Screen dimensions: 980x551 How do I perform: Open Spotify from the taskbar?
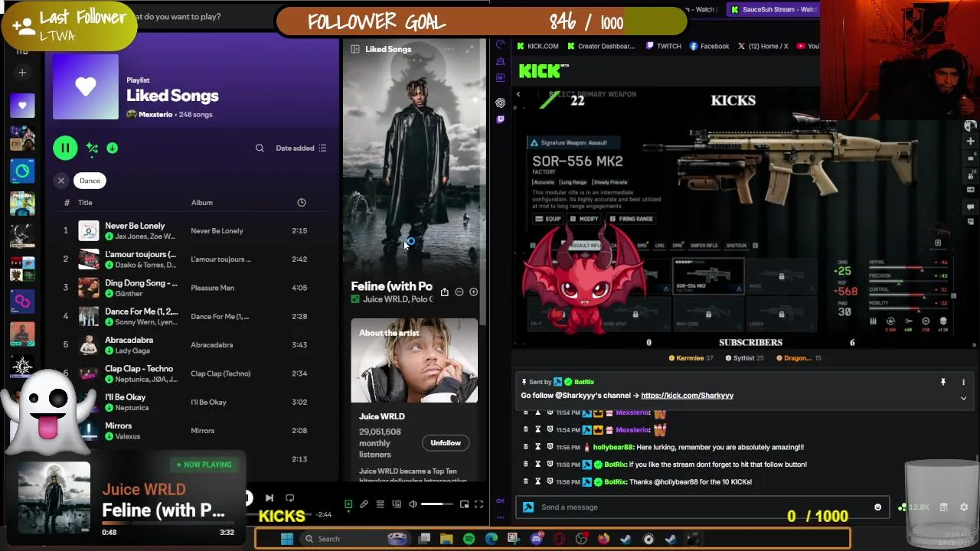pyautogui.click(x=469, y=539)
